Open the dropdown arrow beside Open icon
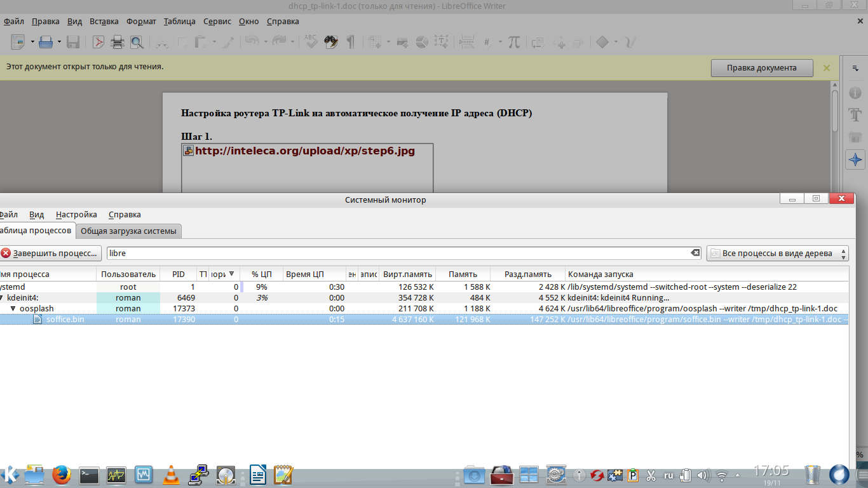Viewport: 868px width, 488px height. (59, 42)
